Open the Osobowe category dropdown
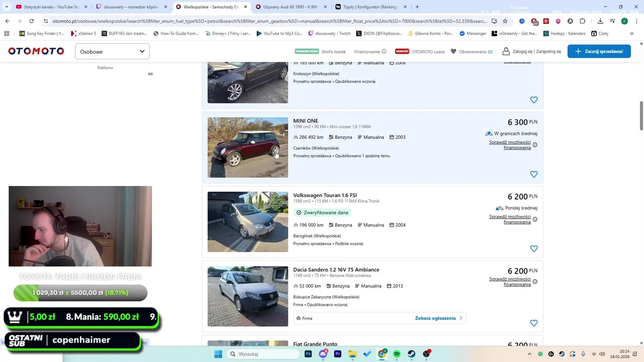The image size is (644, 362). [112, 51]
